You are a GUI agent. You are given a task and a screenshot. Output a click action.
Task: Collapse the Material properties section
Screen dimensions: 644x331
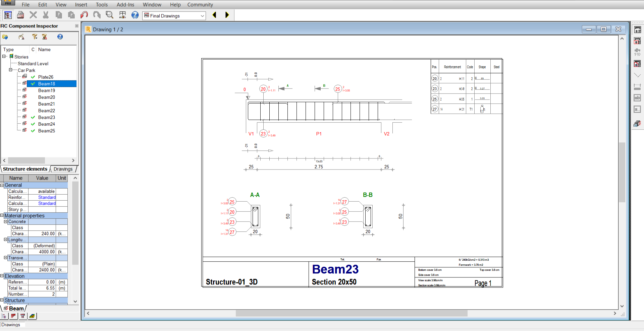click(2, 216)
